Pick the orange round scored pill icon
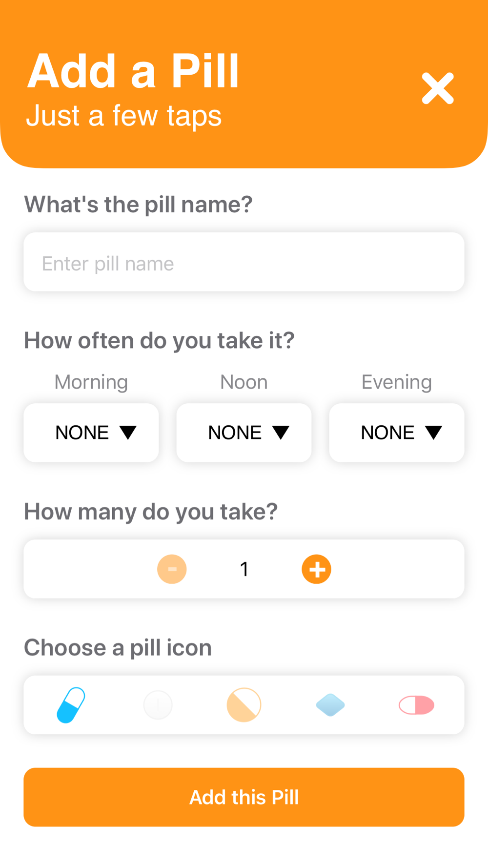 click(244, 705)
